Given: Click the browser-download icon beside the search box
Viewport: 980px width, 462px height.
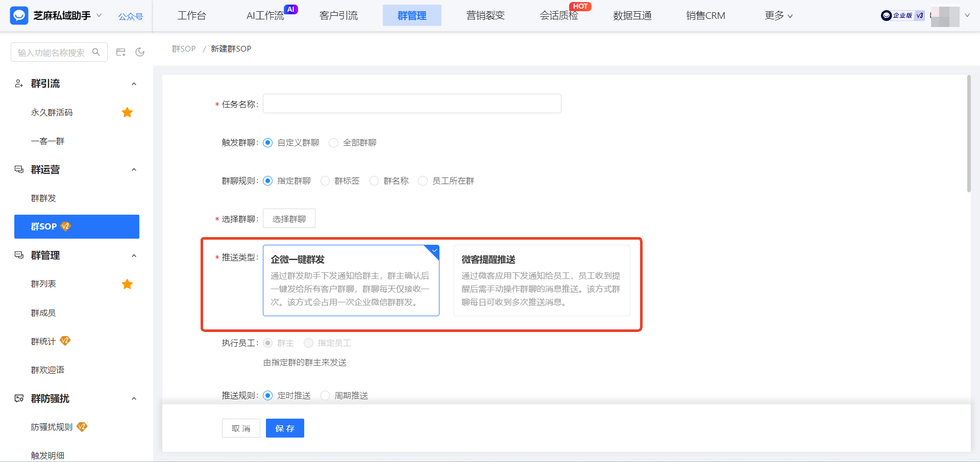Looking at the screenshot, I should (120, 52).
